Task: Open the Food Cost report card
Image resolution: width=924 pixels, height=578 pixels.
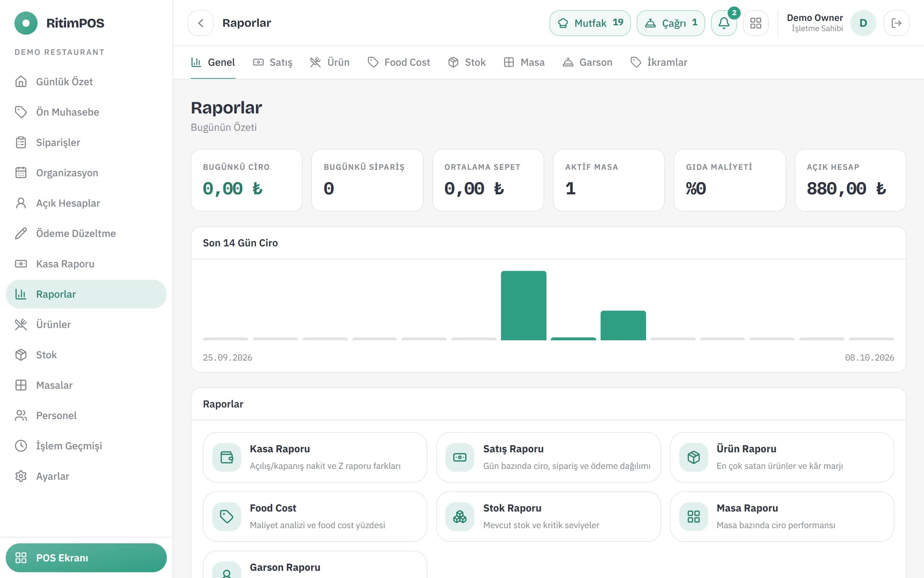Action: point(315,517)
